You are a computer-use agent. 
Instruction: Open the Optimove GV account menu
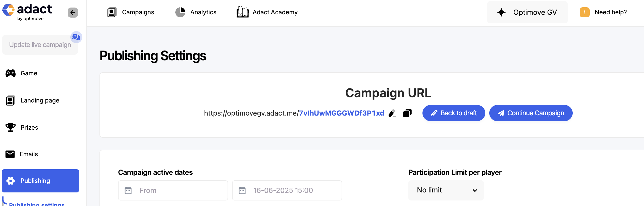(x=527, y=12)
